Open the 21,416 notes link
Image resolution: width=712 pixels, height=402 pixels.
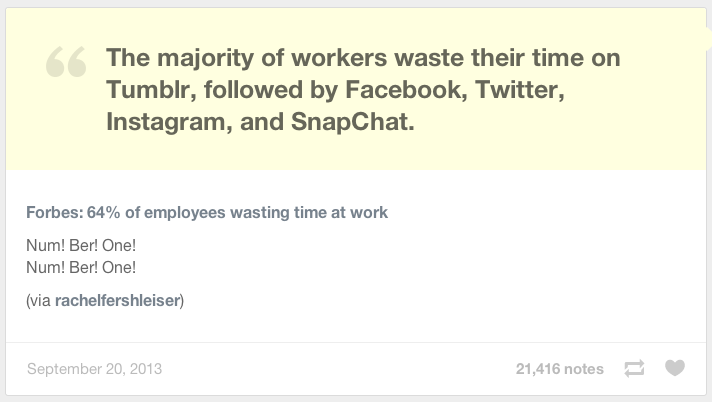click(559, 369)
